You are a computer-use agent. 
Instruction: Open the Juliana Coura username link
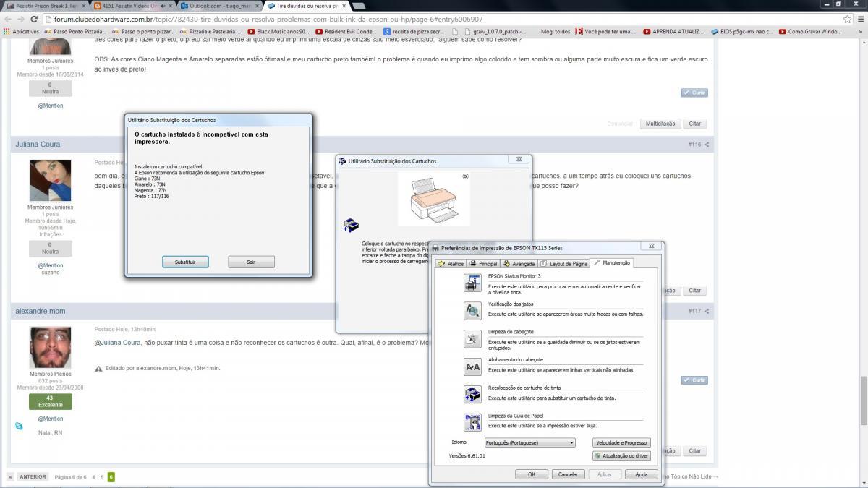pyautogui.click(x=38, y=145)
